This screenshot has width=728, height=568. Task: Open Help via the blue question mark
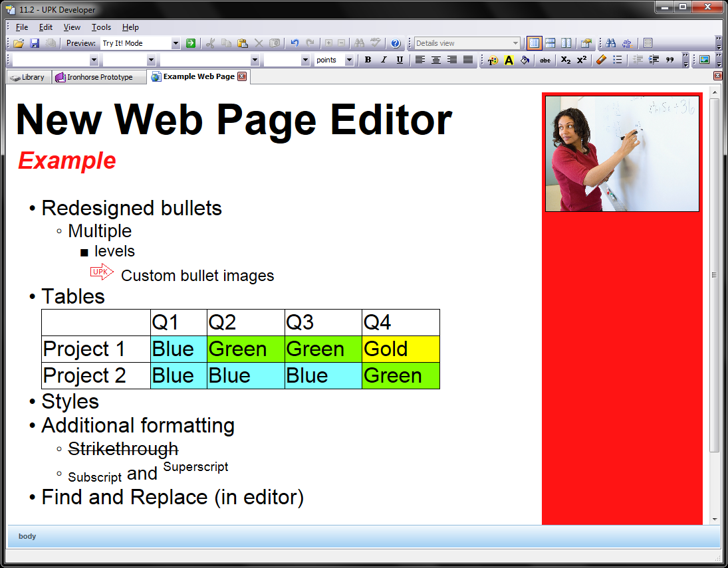396,43
